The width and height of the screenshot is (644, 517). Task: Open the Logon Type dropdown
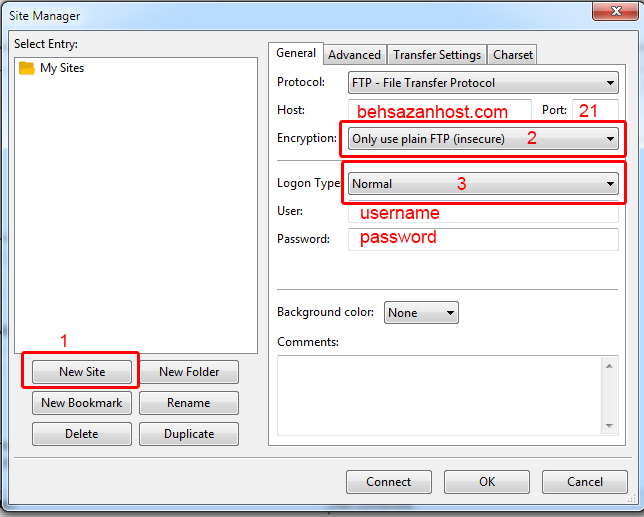click(x=483, y=184)
